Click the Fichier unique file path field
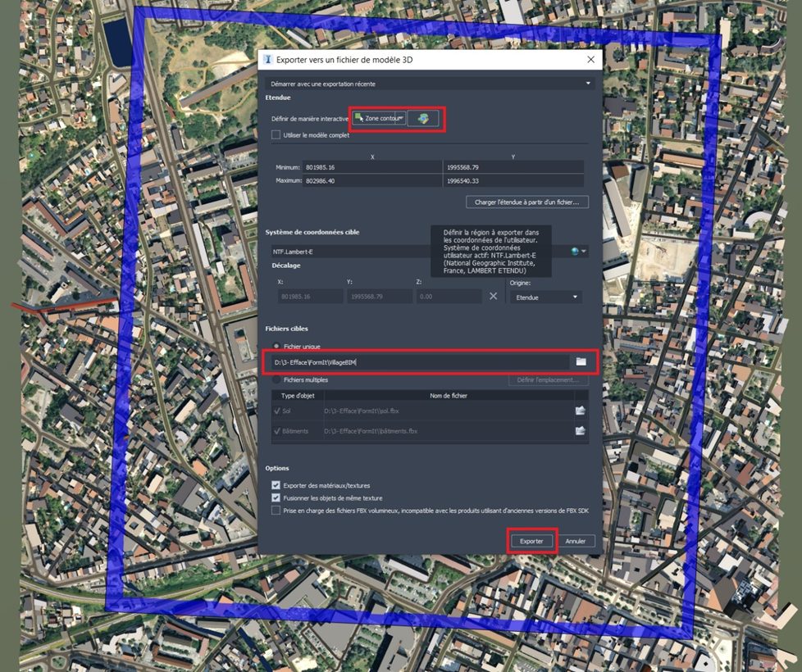The image size is (802, 672). coord(418,362)
